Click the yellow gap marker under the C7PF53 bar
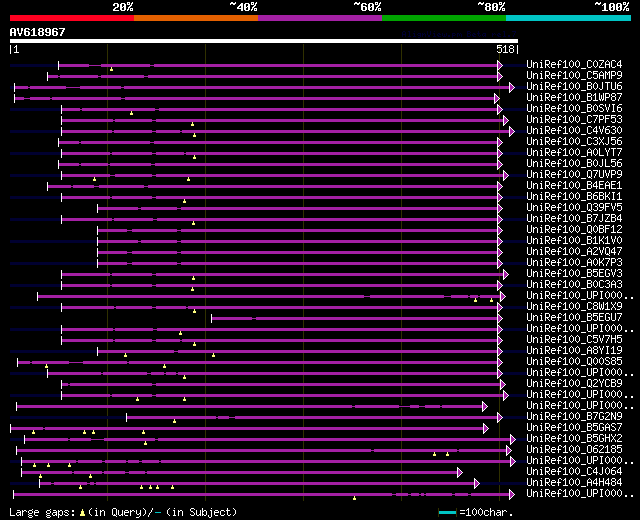This screenshot has height=520, width=640. point(192,124)
